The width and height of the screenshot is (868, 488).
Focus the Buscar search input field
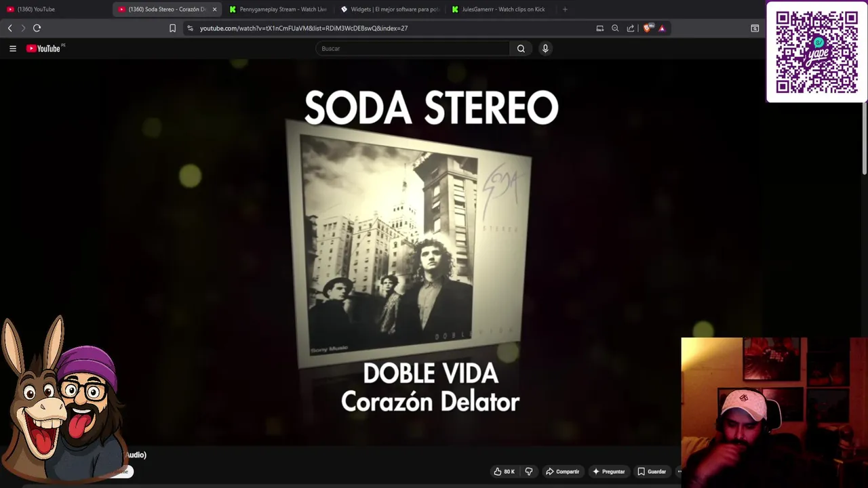(x=412, y=48)
